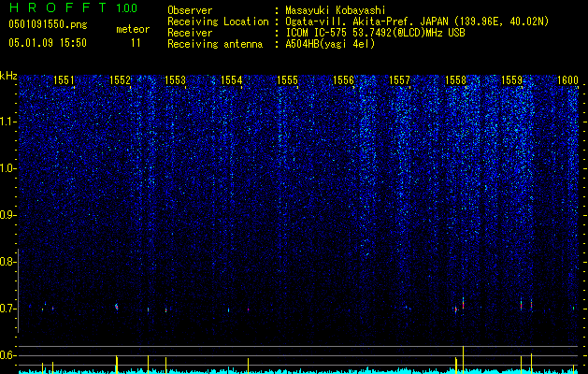The width and height of the screenshot is (588, 374).
Task: Click the red echo dot after 1554
Action: (x=249, y=309)
